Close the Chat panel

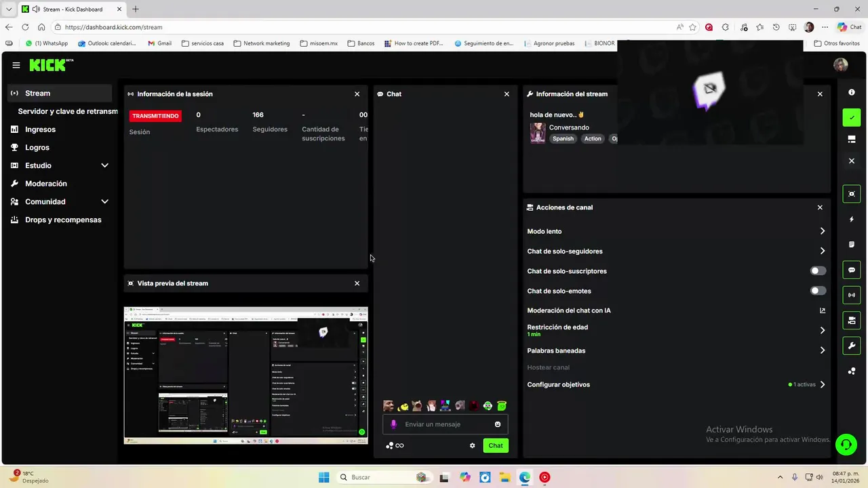tap(507, 94)
